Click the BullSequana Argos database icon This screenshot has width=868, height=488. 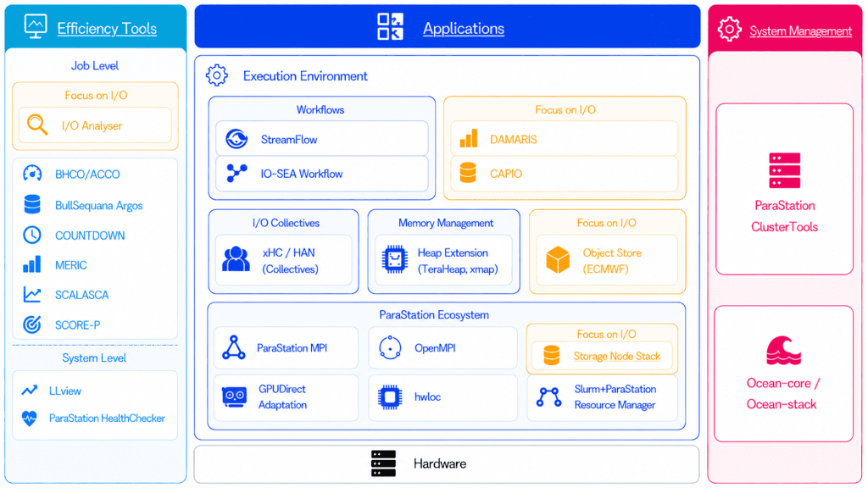tap(32, 204)
